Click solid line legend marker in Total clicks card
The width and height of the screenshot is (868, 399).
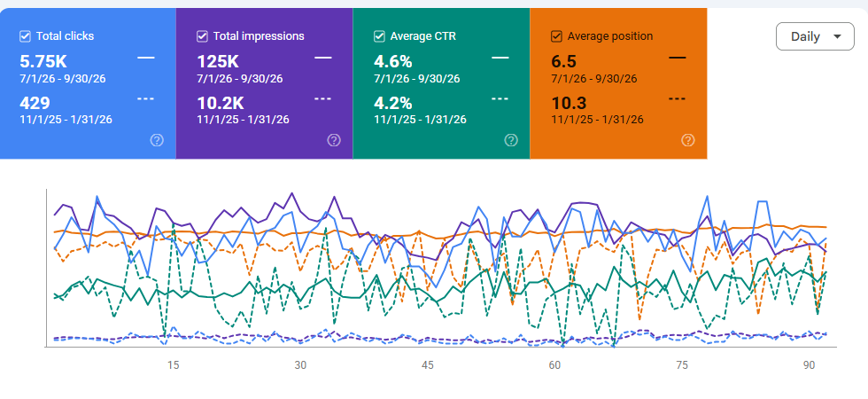146,57
